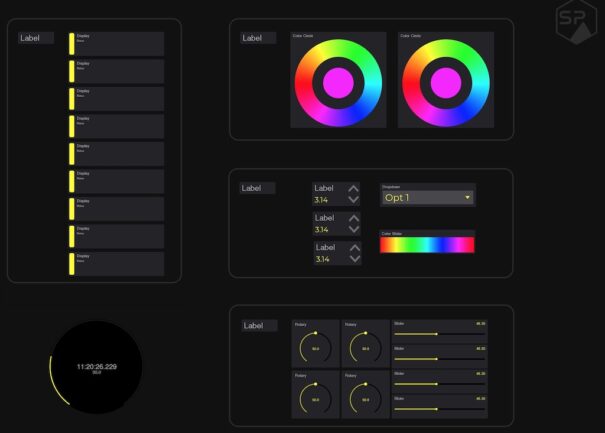
Task: Click the magenta center of the right color circle
Action: [444, 83]
